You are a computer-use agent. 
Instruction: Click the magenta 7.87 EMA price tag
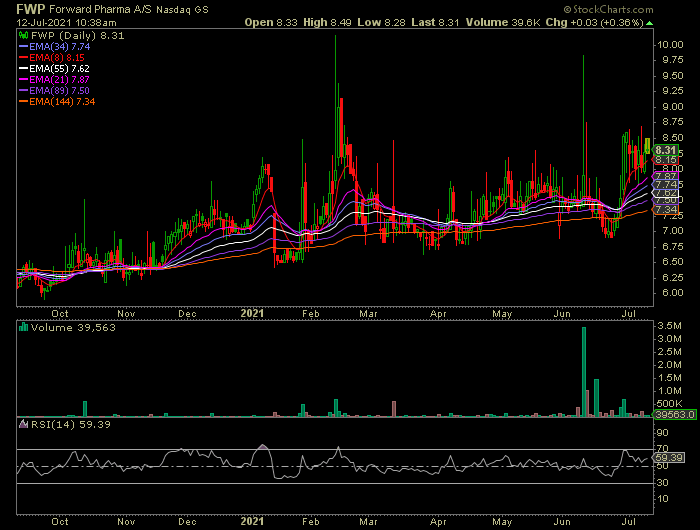(x=666, y=176)
